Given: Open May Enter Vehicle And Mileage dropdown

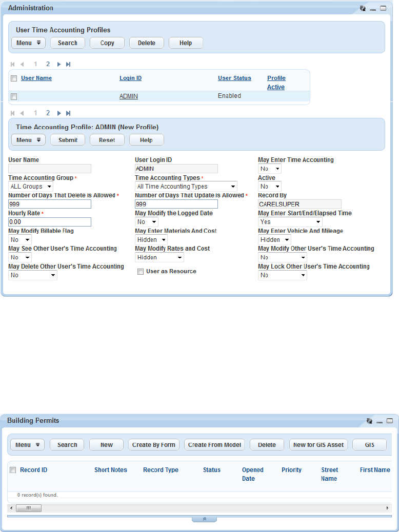Looking at the screenshot, I should coord(274,239).
